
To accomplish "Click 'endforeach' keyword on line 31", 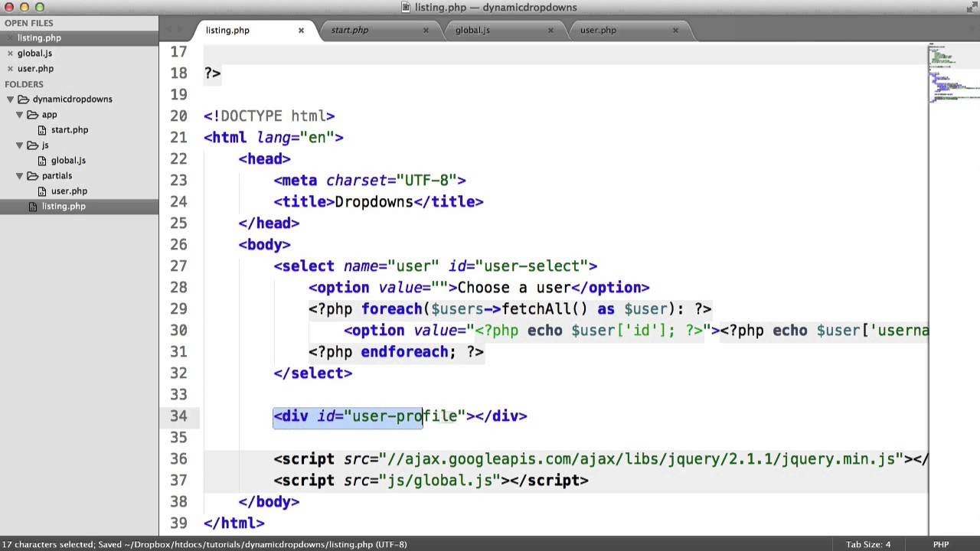I will [404, 351].
